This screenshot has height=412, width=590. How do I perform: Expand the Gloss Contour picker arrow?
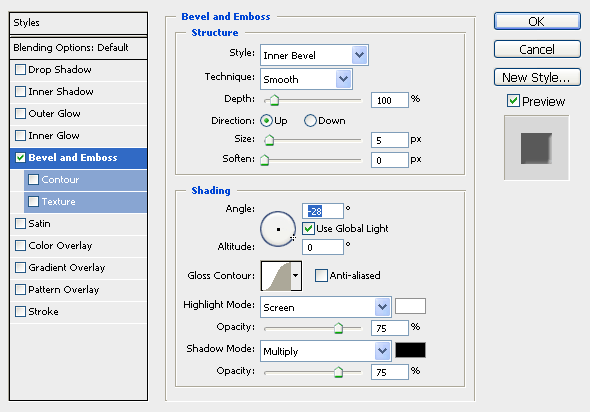[296, 276]
